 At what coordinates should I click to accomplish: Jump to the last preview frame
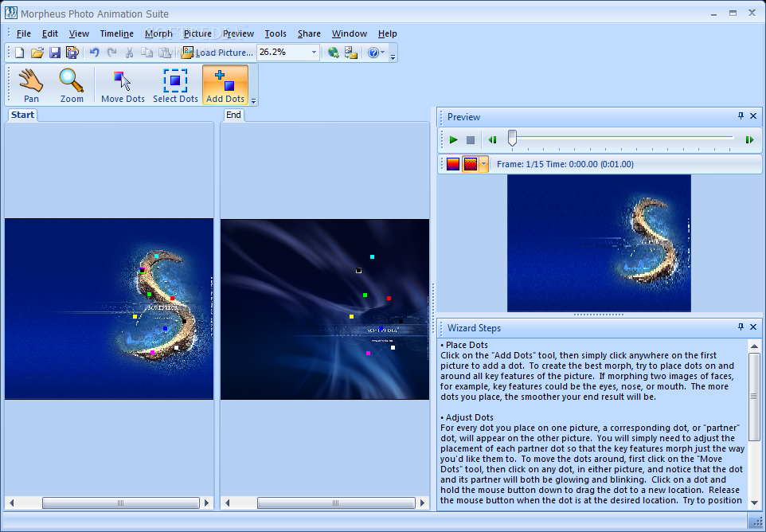[x=749, y=140]
